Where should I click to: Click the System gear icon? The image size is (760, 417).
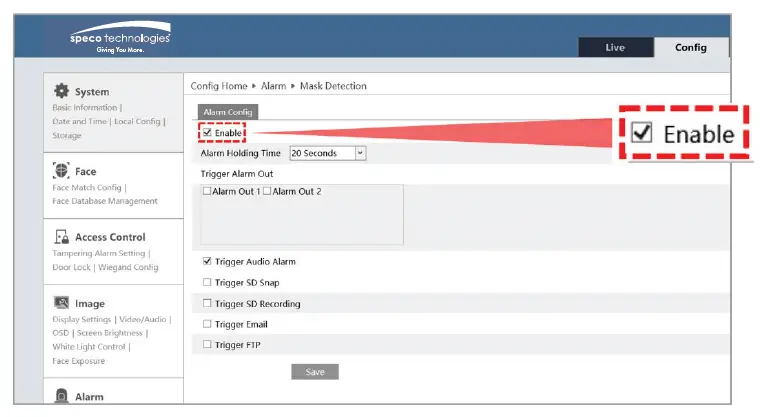point(61,91)
